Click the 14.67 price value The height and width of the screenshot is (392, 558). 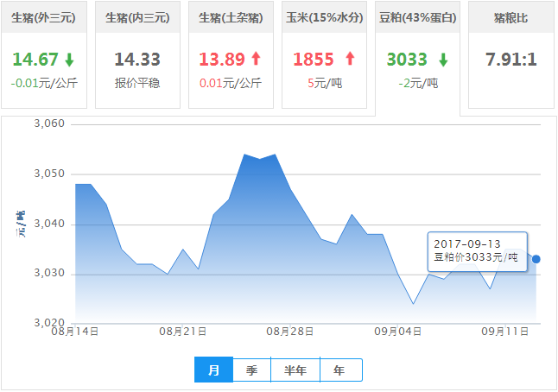point(35,60)
